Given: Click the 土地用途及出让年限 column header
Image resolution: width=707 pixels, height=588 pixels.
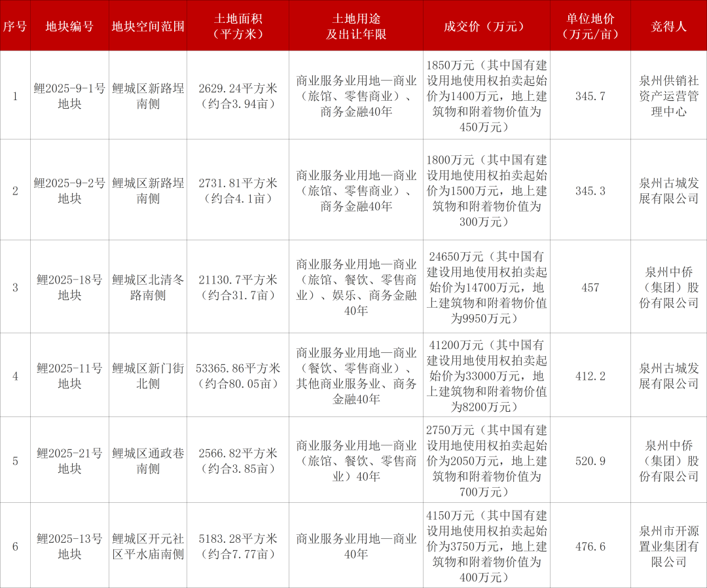Looking at the screenshot, I should point(356,26).
